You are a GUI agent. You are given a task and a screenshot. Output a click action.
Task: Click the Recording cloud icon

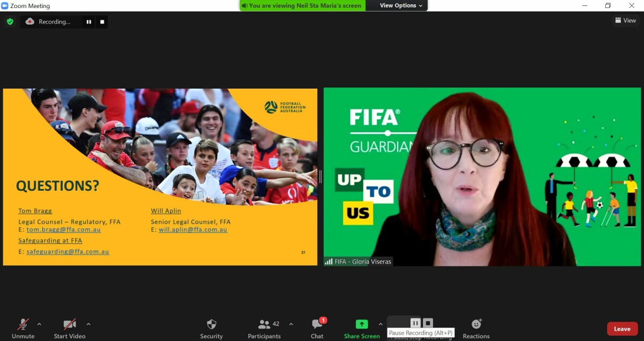click(x=30, y=21)
